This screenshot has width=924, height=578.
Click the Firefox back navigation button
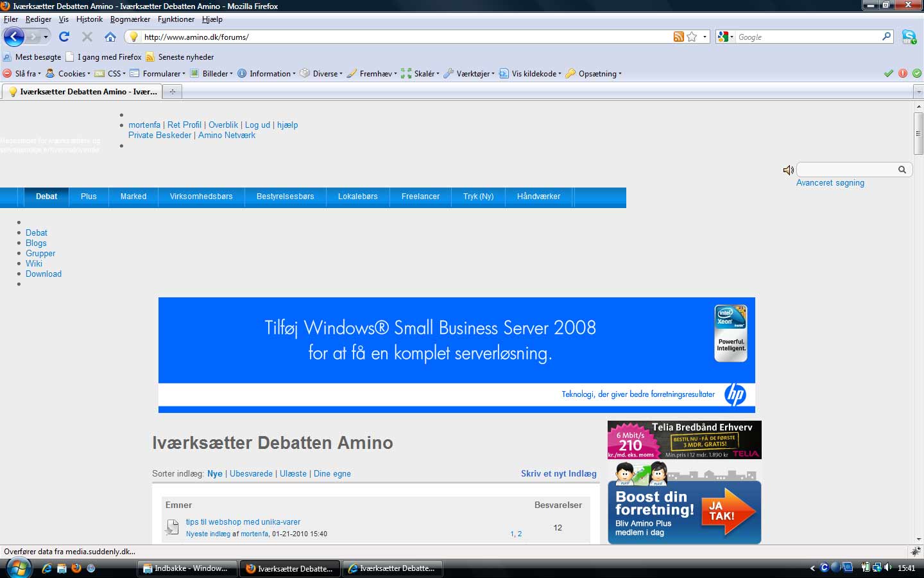click(x=14, y=37)
